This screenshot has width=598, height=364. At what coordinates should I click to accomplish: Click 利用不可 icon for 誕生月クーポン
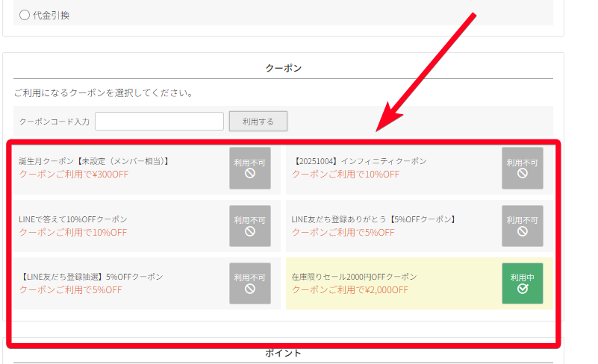249,168
